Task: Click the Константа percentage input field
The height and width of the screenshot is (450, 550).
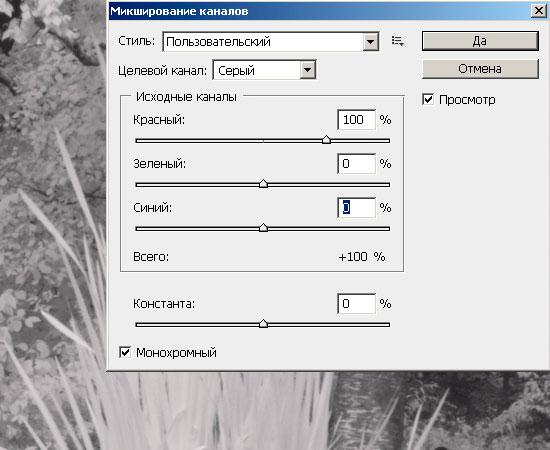Action: click(356, 304)
